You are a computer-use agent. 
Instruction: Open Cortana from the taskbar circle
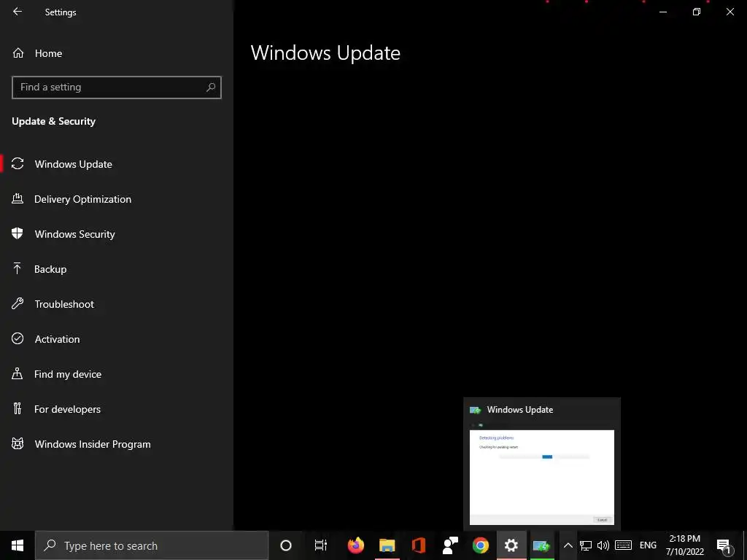point(286,545)
